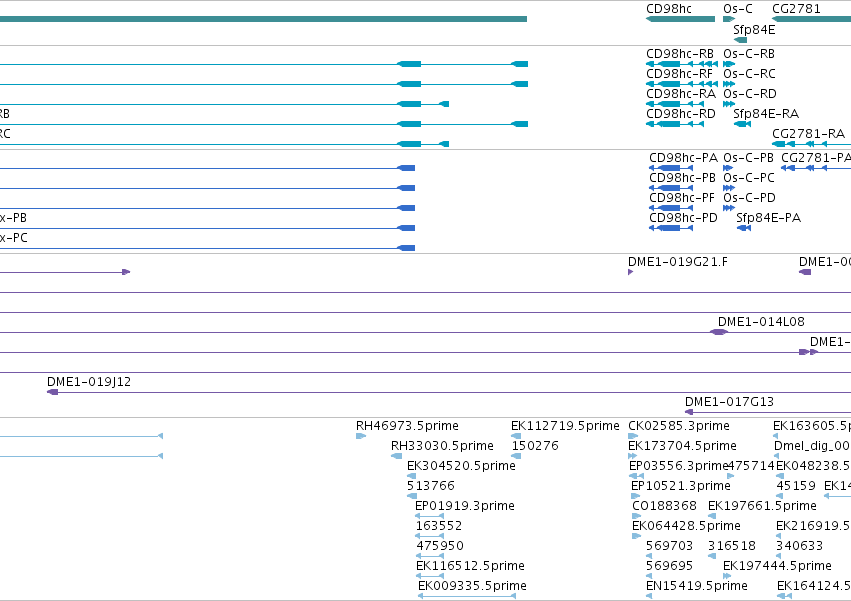Select the Os-C-PB protein feature
The image size is (851, 601).
coord(748,158)
